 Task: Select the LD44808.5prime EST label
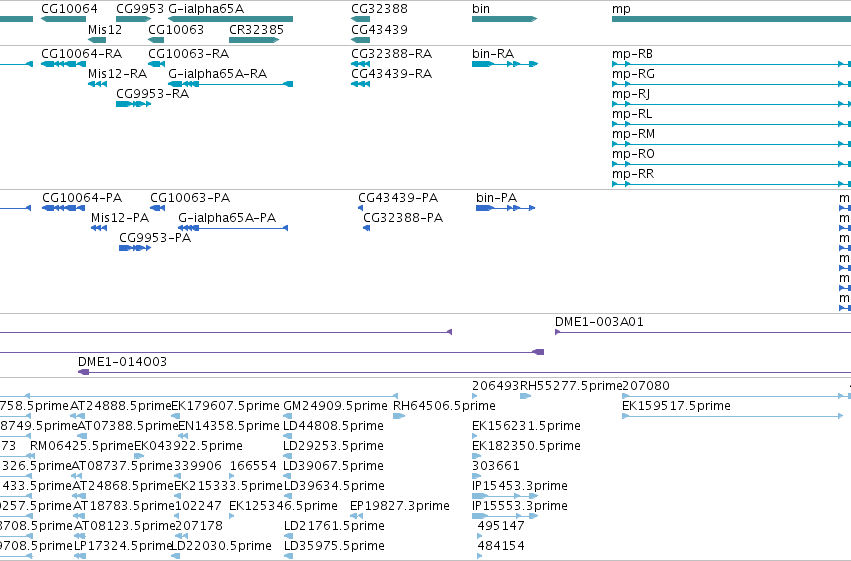click(333, 426)
